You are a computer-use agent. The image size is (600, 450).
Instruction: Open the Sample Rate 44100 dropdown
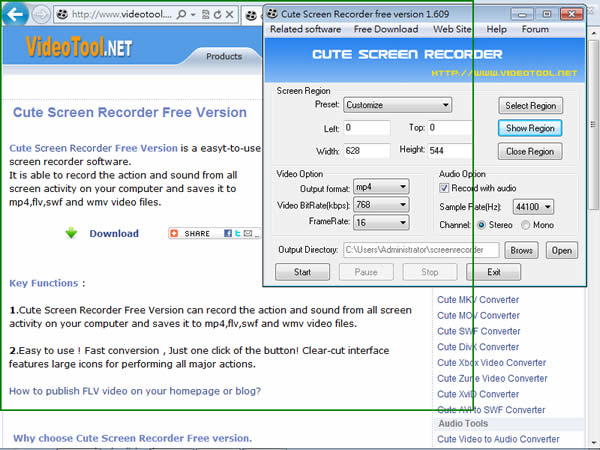pos(533,207)
